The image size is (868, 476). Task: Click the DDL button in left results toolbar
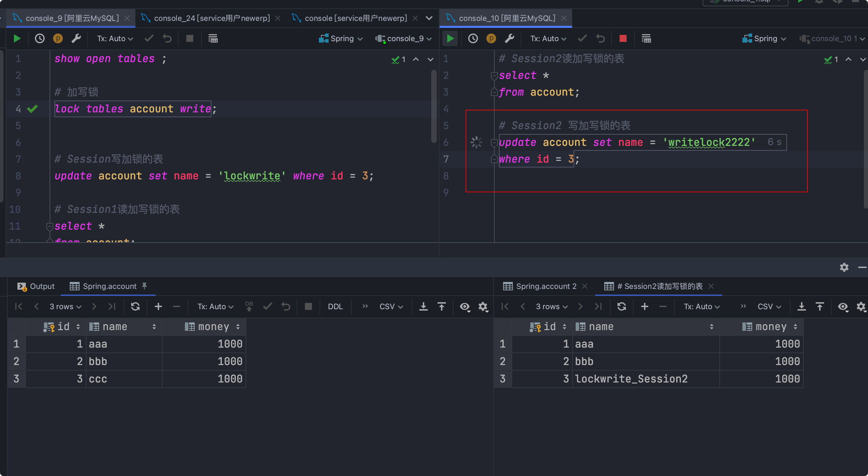pos(335,306)
